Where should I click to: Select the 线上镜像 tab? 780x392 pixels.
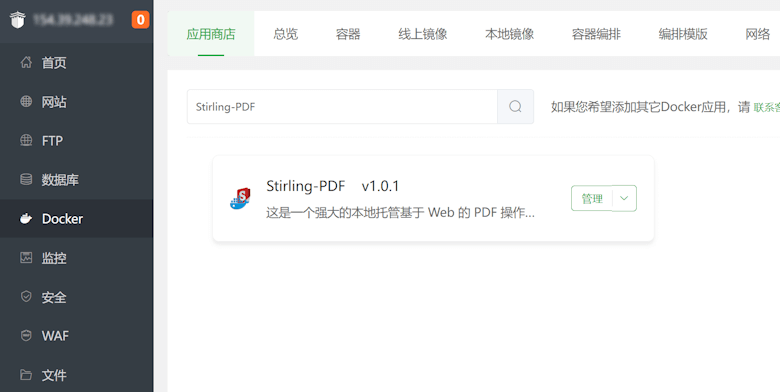tap(423, 34)
